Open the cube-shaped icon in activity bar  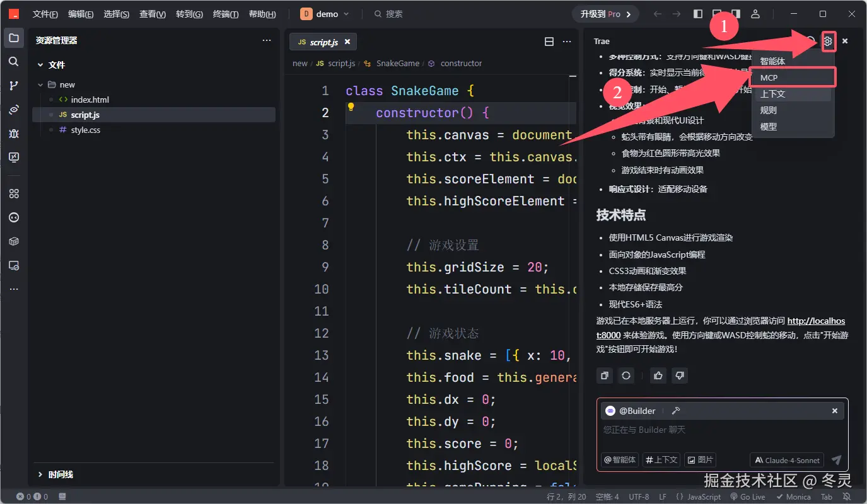pos(14,241)
